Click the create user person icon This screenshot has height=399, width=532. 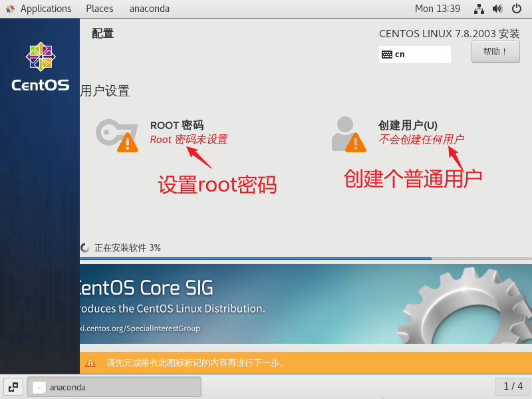(x=347, y=134)
